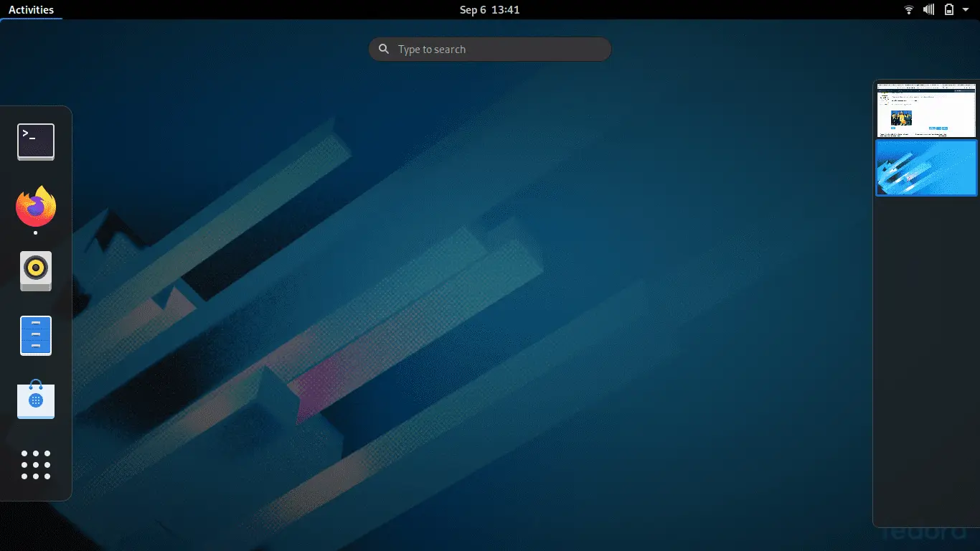Launch Firefox from the dash
980x551 pixels.
click(x=35, y=207)
